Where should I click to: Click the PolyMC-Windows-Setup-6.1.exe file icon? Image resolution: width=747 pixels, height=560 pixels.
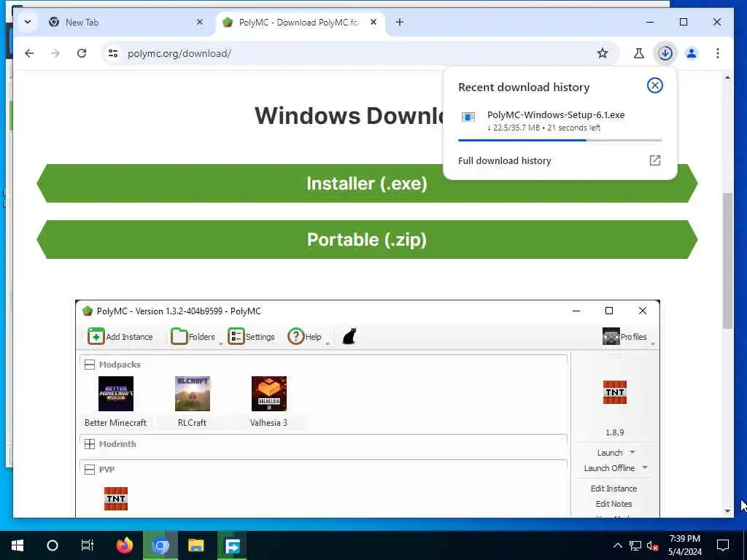(468, 117)
